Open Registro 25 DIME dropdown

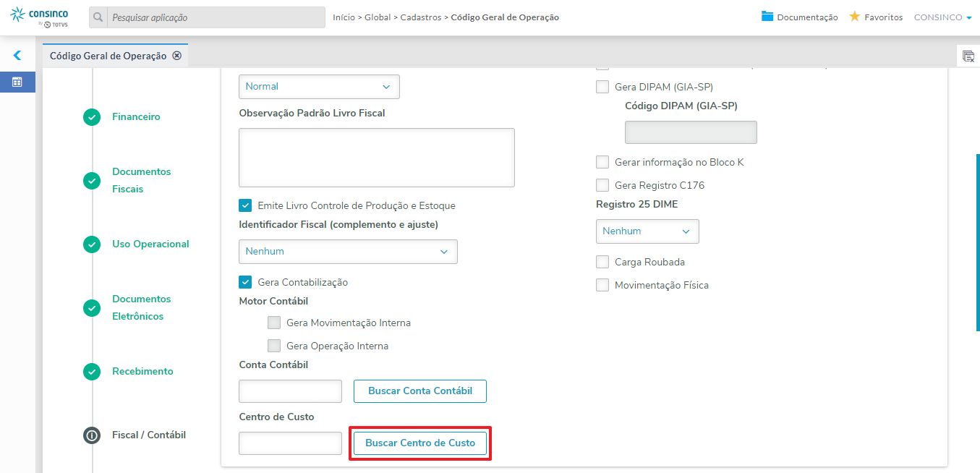(647, 231)
